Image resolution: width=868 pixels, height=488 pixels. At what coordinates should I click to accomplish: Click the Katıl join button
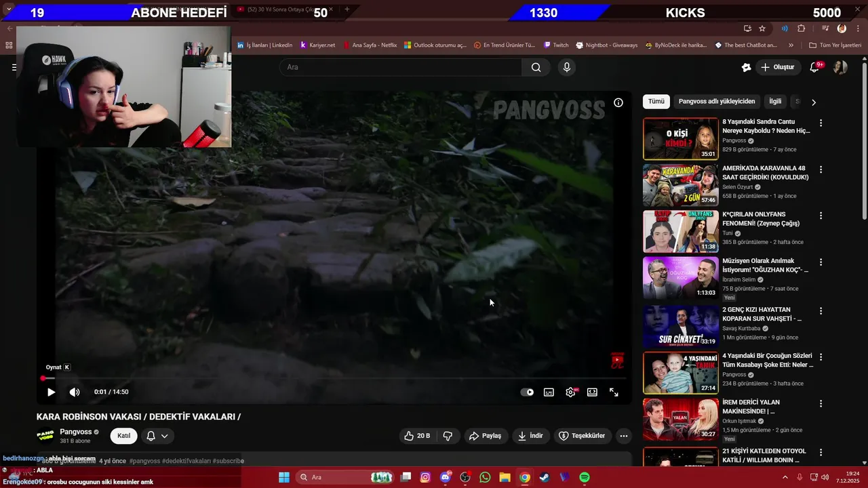click(124, 436)
